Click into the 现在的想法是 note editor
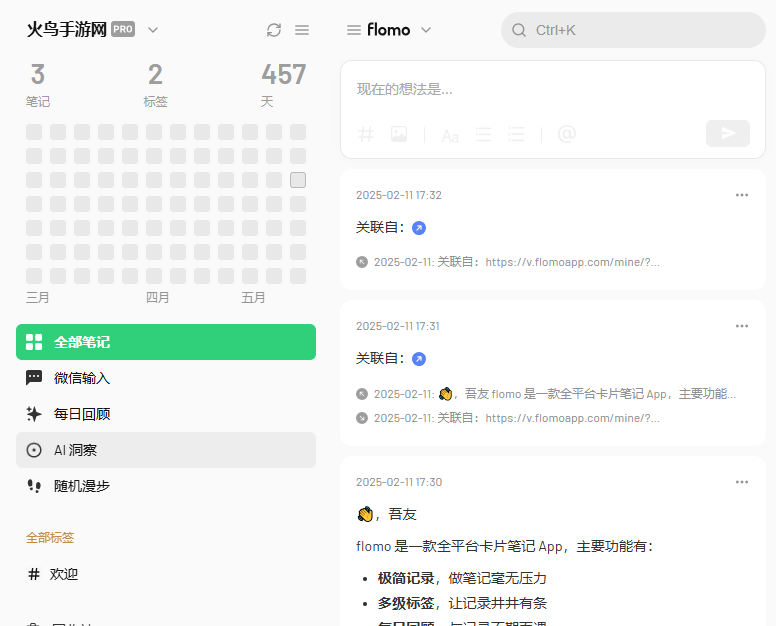The width and height of the screenshot is (776, 626). [x=552, y=90]
